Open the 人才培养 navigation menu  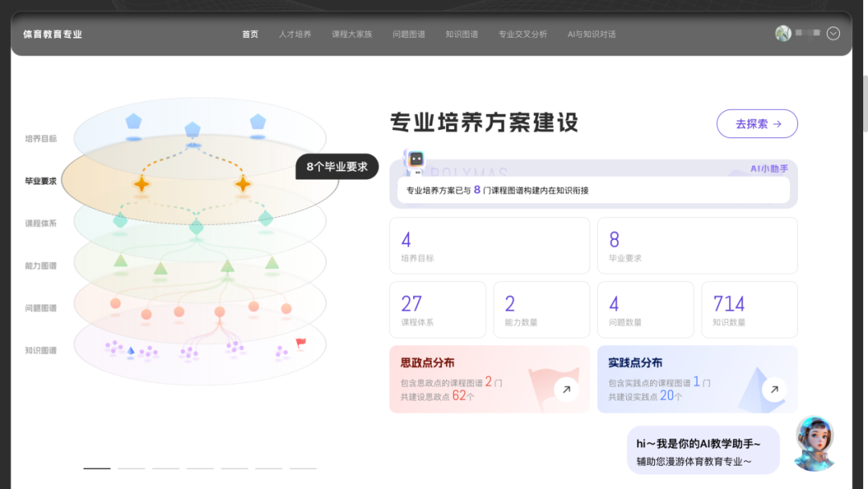(295, 35)
